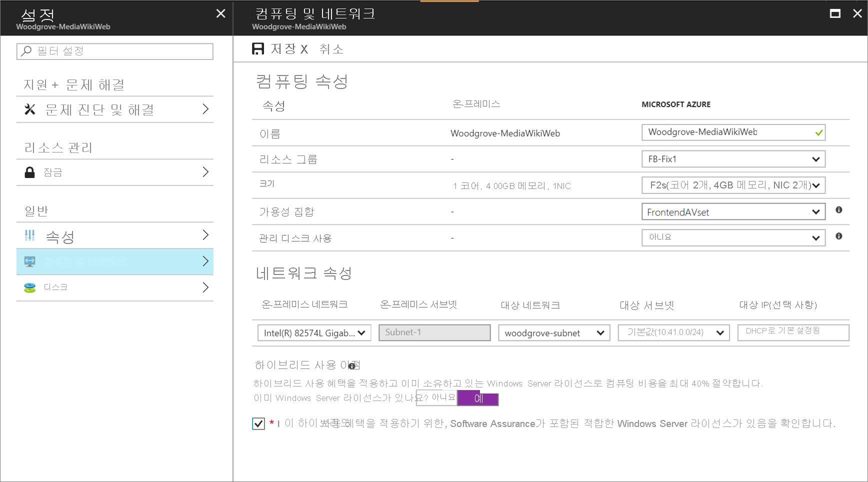Tick the Software Assurance confirmation checkbox

coord(258,423)
